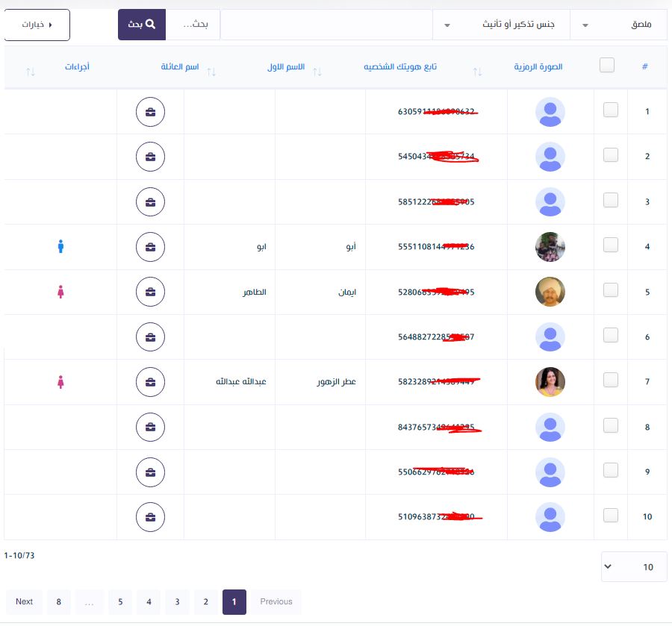Viewport: 672px width, 626px height.
Task: Toggle the select-all checkbox in header
Action: pyautogui.click(x=607, y=66)
